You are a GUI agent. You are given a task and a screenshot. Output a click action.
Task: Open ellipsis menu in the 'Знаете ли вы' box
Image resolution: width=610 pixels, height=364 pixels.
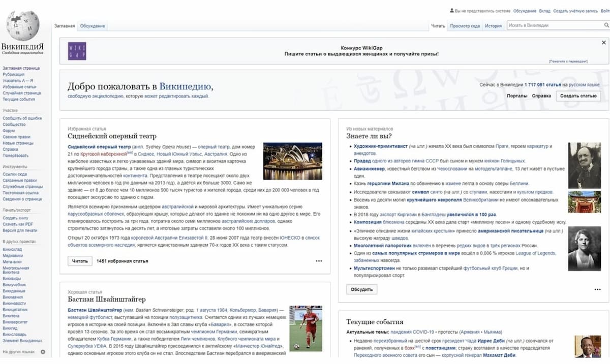point(597,289)
